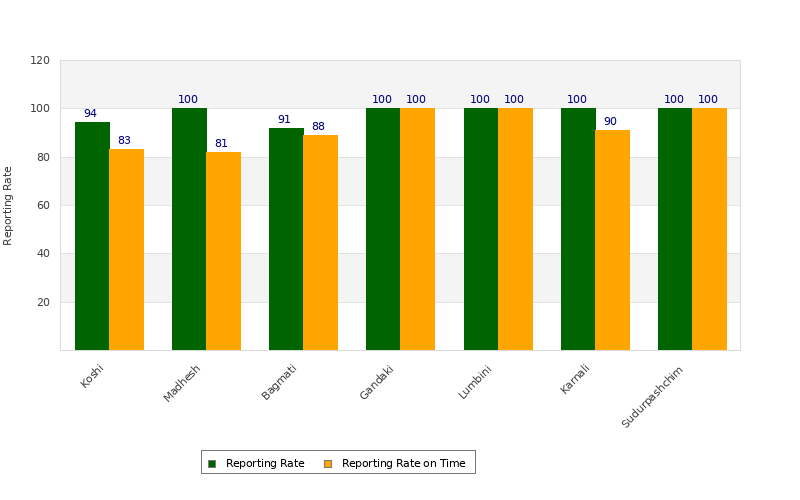Select Sudurpashchim orange on-time bar
This screenshot has height=500, width=800.
710,229
